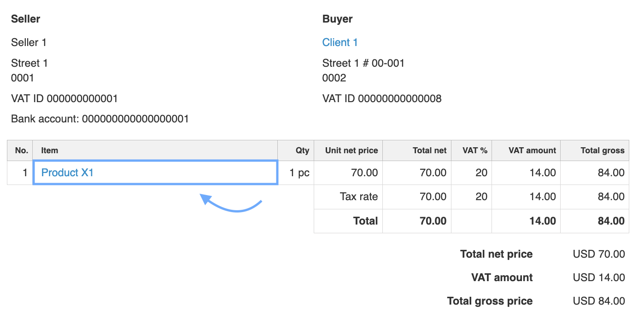
Task: Click the "Seller" section heading
Action: pos(26,19)
